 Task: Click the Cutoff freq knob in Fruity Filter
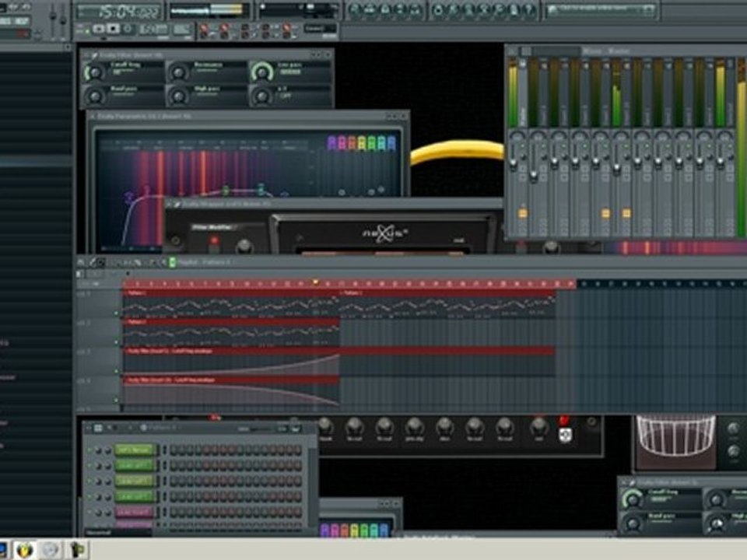(x=94, y=72)
